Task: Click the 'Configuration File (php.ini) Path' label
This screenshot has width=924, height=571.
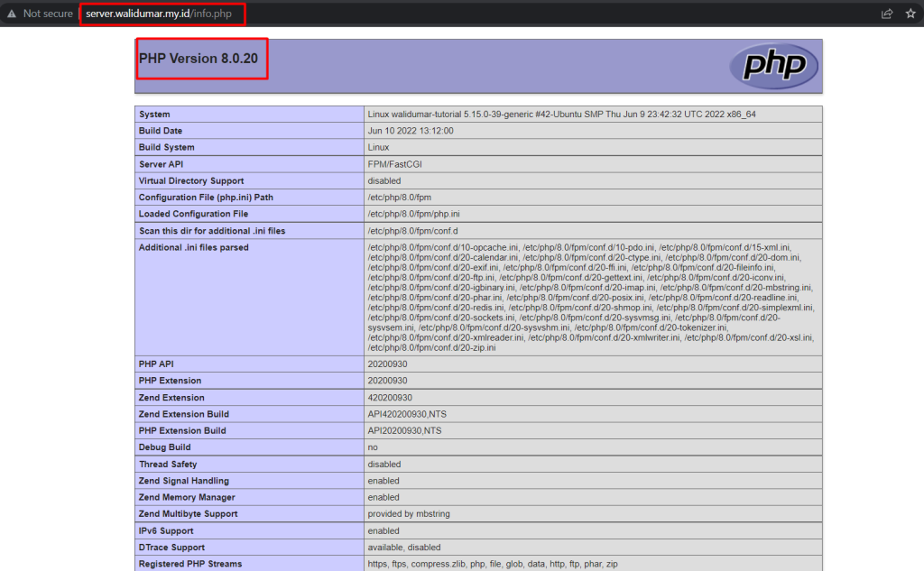Action: pyautogui.click(x=206, y=198)
